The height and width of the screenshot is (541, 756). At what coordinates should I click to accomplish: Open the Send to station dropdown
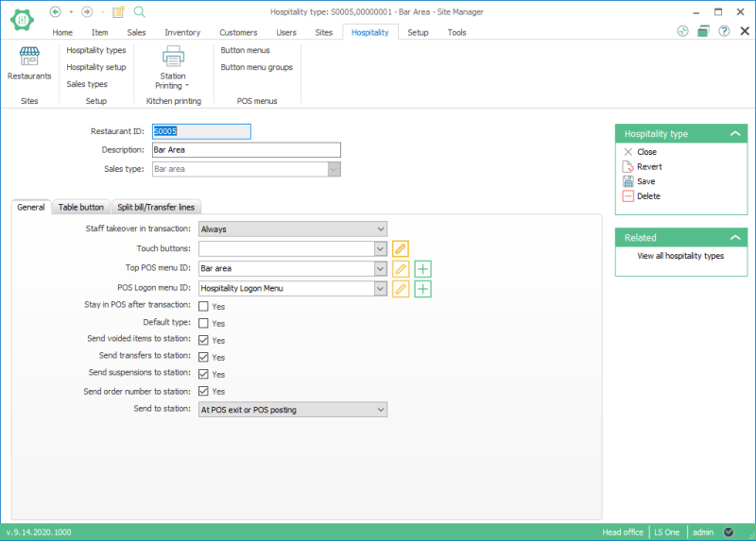point(381,410)
